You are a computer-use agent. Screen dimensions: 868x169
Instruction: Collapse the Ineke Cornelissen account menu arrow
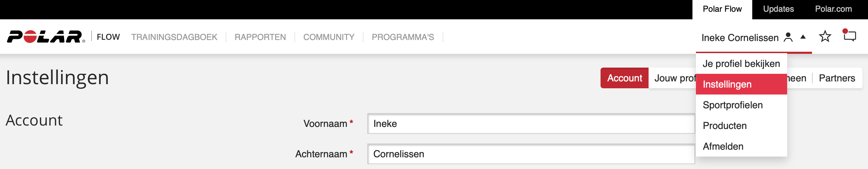tap(803, 37)
